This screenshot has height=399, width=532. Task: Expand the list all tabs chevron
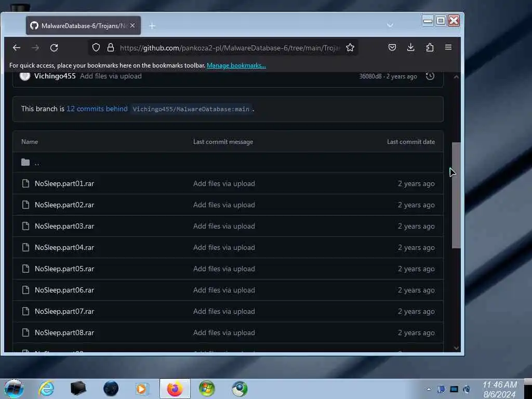click(x=390, y=25)
